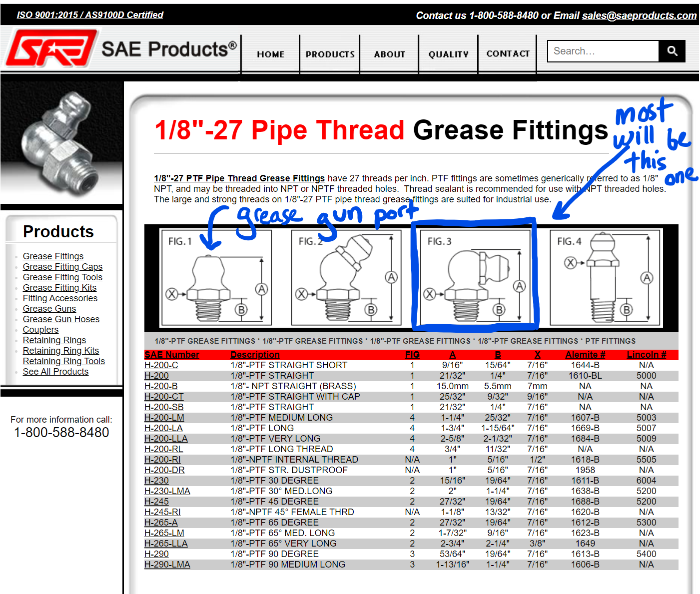Open part number H-245
Image resolution: width=700 pixels, height=594 pixels.
coord(156,502)
